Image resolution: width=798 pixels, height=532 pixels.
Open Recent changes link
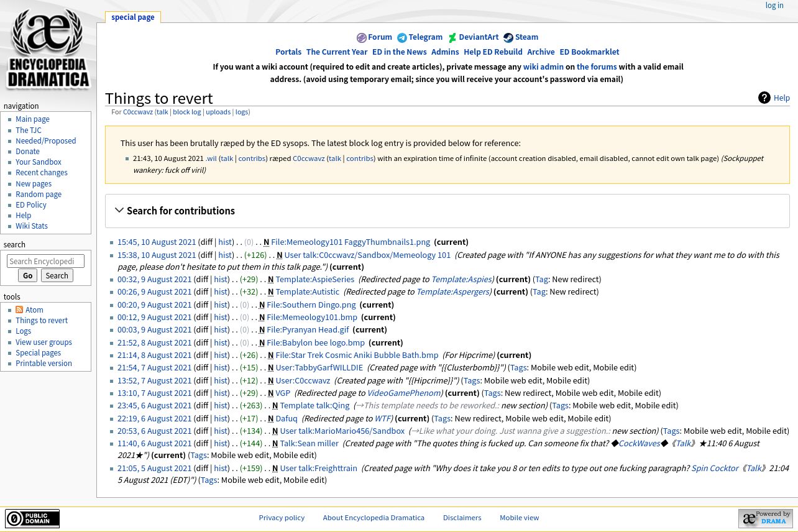click(x=42, y=172)
